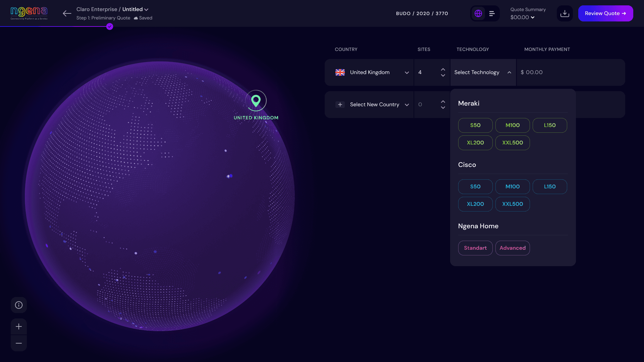This screenshot has height=362, width=644.
Task: Increase United Kingdom sites count
Action: [x=443, y=69]
